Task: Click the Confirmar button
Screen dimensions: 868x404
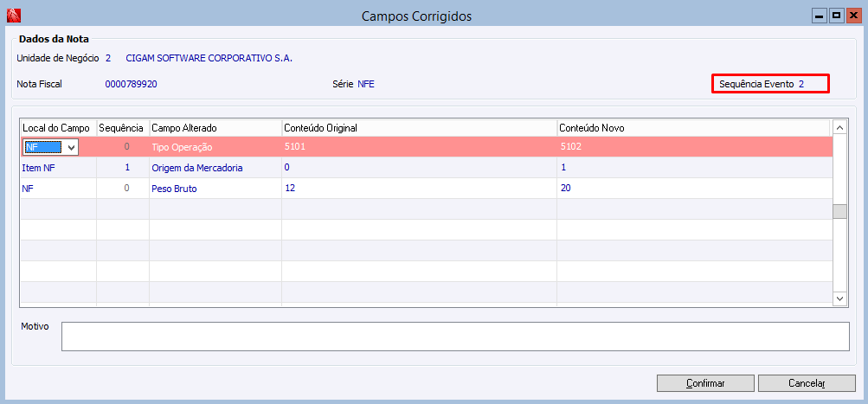Action: [705, 383]
